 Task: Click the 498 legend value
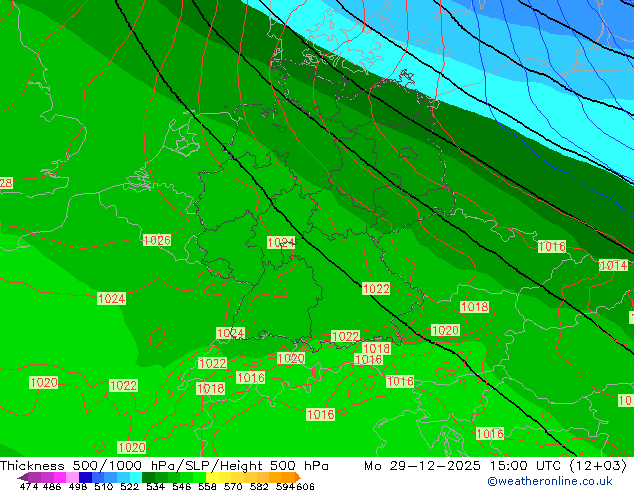click(78, 486)
